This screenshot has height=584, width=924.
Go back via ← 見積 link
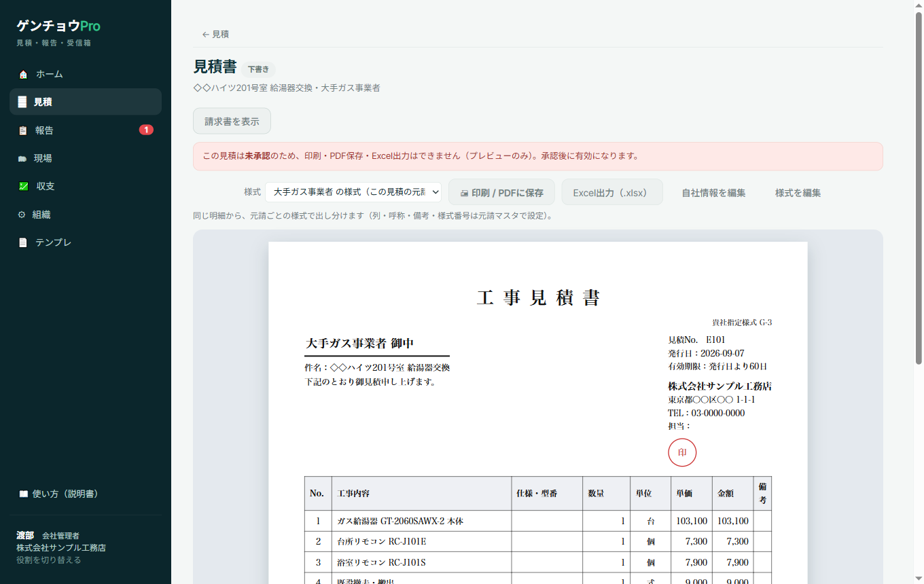(x=215, y=34)
